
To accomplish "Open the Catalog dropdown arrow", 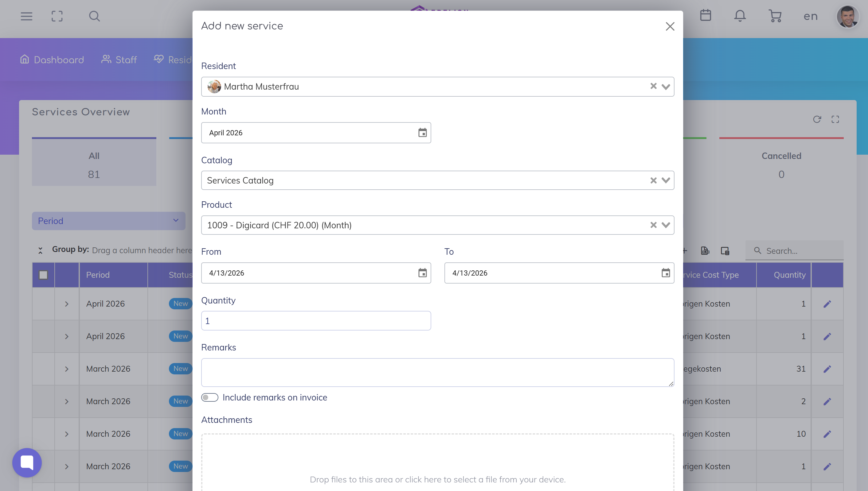I will [x=666, y=180].
